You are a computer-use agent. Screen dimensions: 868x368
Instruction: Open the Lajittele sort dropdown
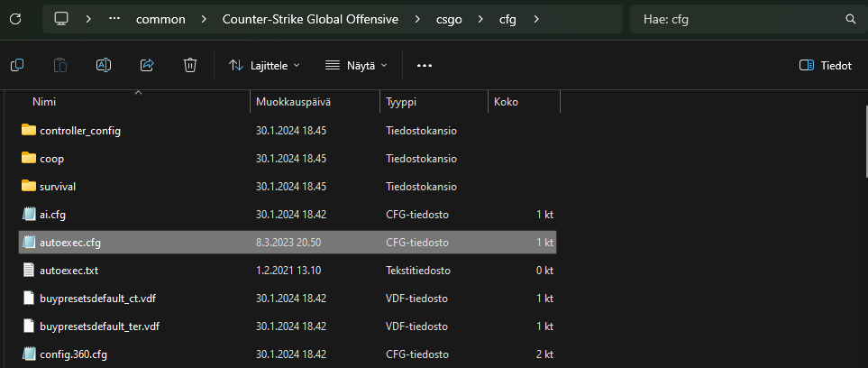tap(264, 66)
